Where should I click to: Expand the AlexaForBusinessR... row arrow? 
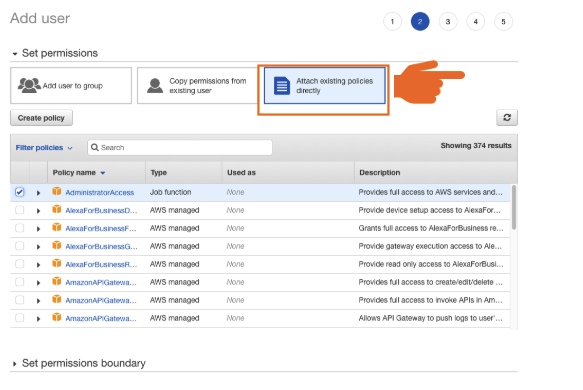(38, 265)
